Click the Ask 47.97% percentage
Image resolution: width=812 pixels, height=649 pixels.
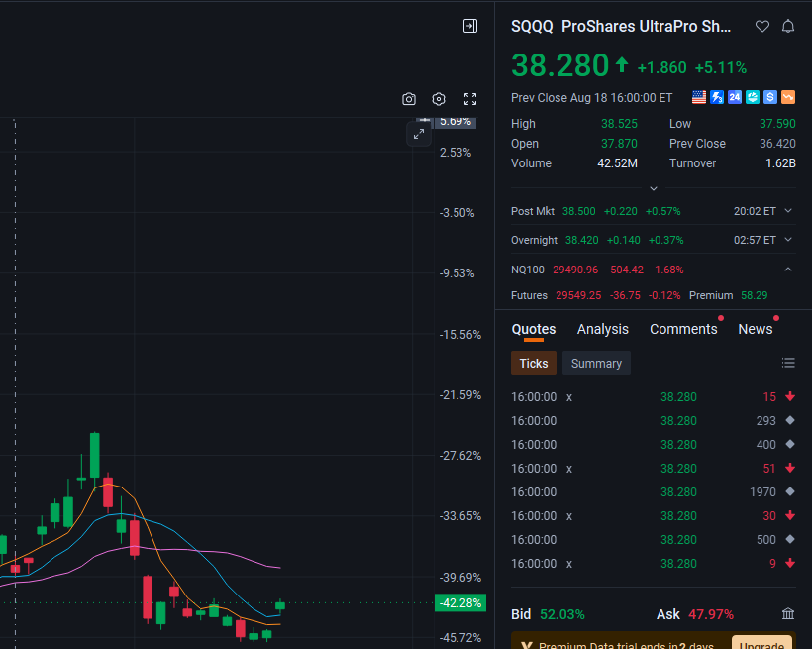pos(711,614)
